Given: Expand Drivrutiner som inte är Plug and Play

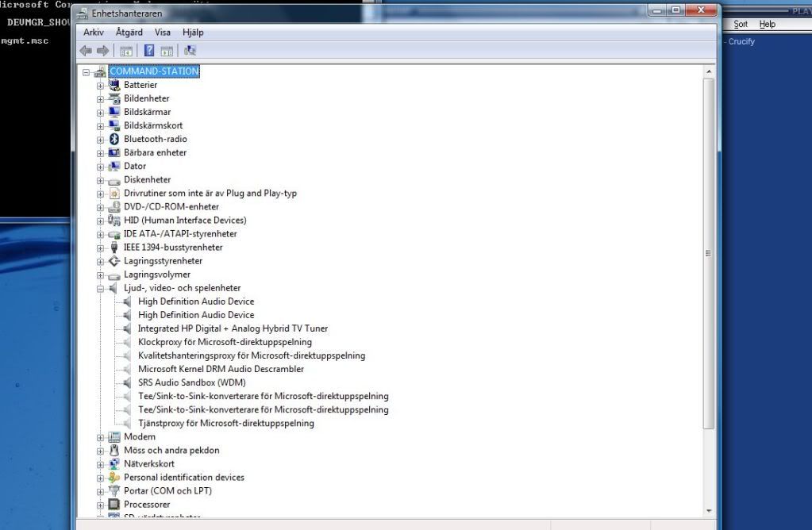Looking at the screenshot, I should point(101,194).
